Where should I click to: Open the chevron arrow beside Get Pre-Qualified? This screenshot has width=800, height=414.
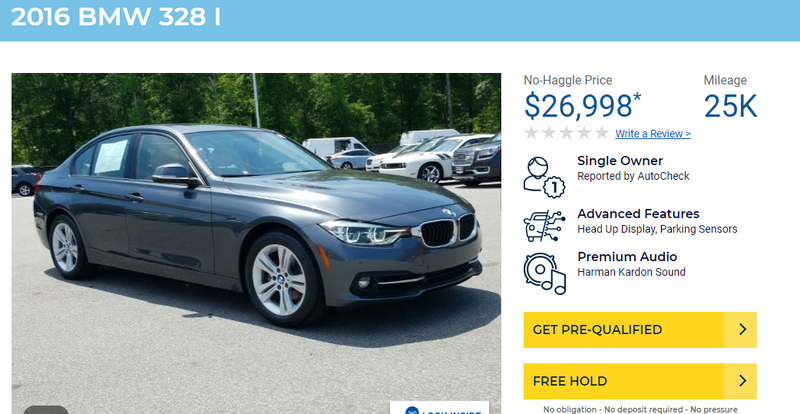click(x=741, y=330)
